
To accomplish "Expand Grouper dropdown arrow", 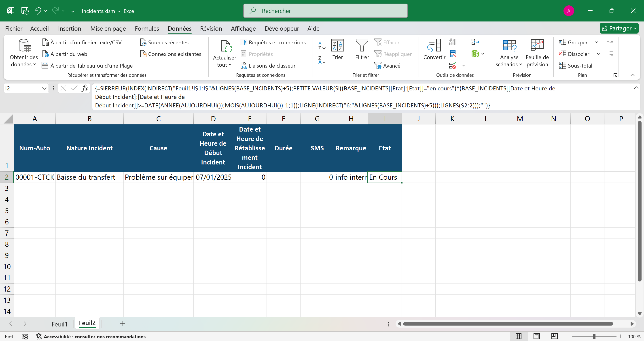I will (597, 42).
